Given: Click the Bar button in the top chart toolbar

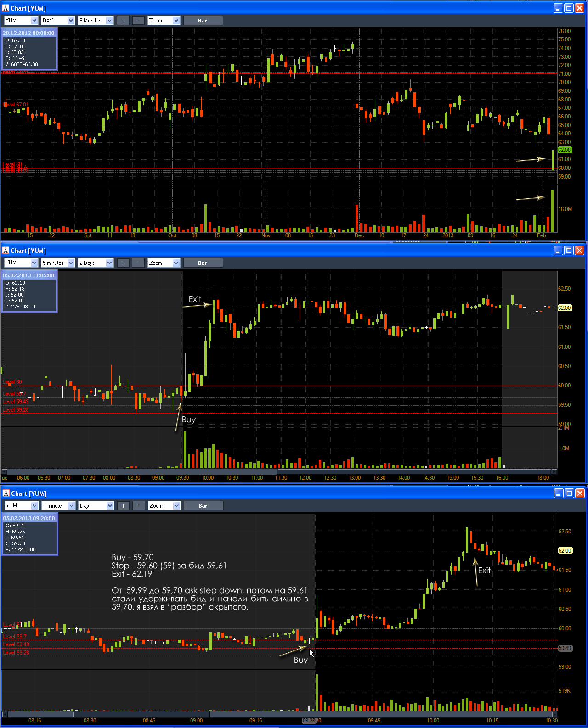Looking at the screenshot, I should (x=203, y=21).
